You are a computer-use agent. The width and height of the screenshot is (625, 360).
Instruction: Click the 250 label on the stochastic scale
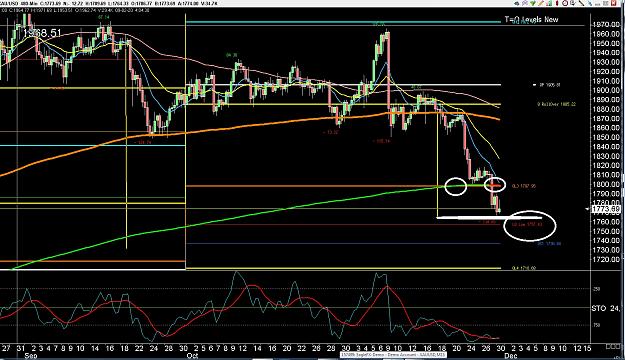pyautogui.click(x=597, y=289)
